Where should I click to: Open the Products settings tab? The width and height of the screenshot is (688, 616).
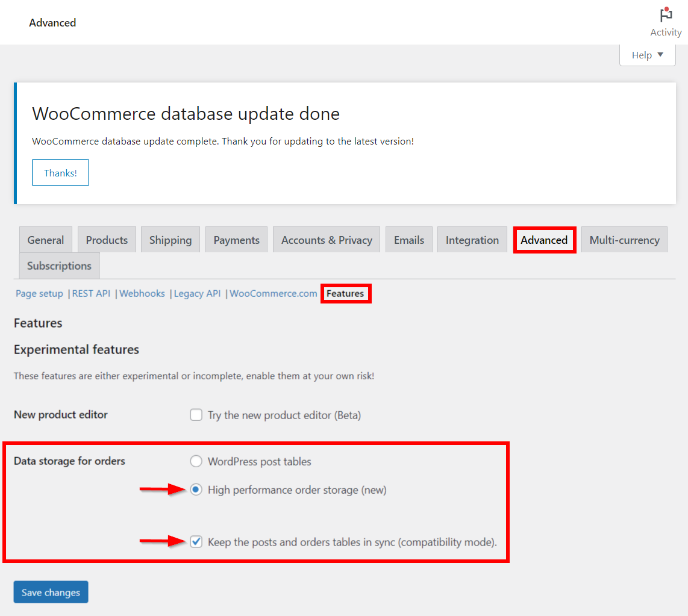pos(107,240)
